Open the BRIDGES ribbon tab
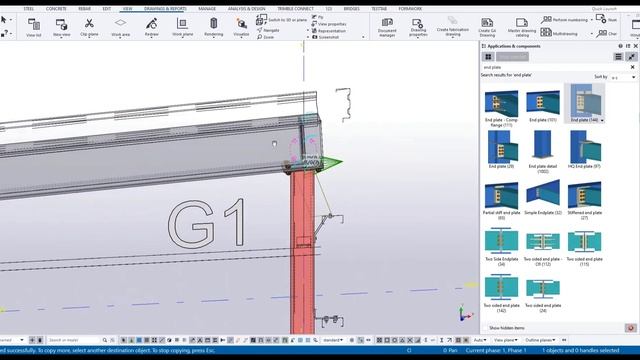 (351, 9)
